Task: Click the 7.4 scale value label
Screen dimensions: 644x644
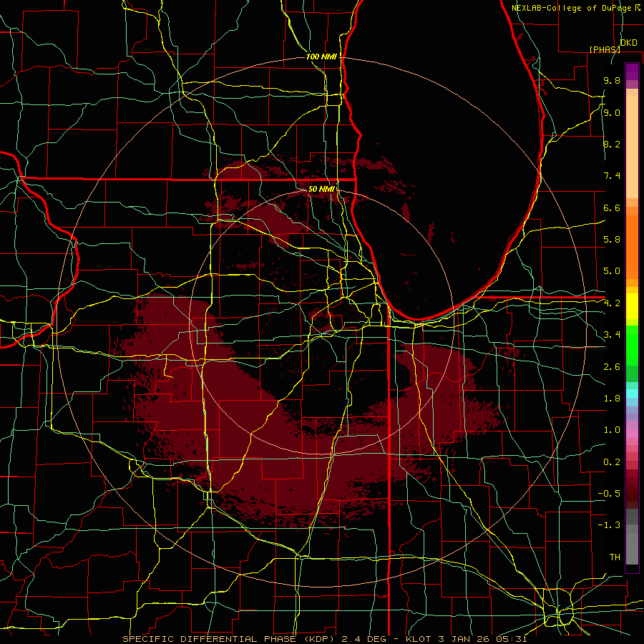Action: click(612, 176)
